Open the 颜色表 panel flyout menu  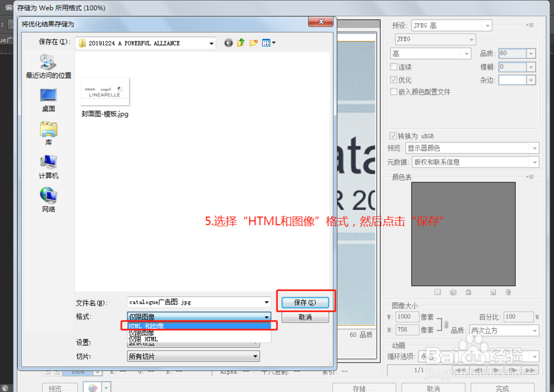(529, 177)
